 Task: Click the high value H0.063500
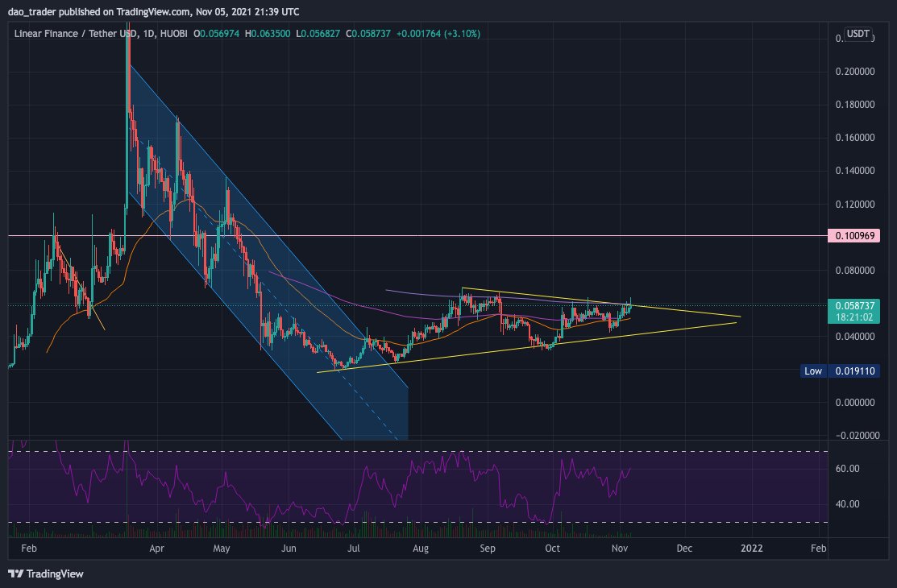(x=267, y=34)
